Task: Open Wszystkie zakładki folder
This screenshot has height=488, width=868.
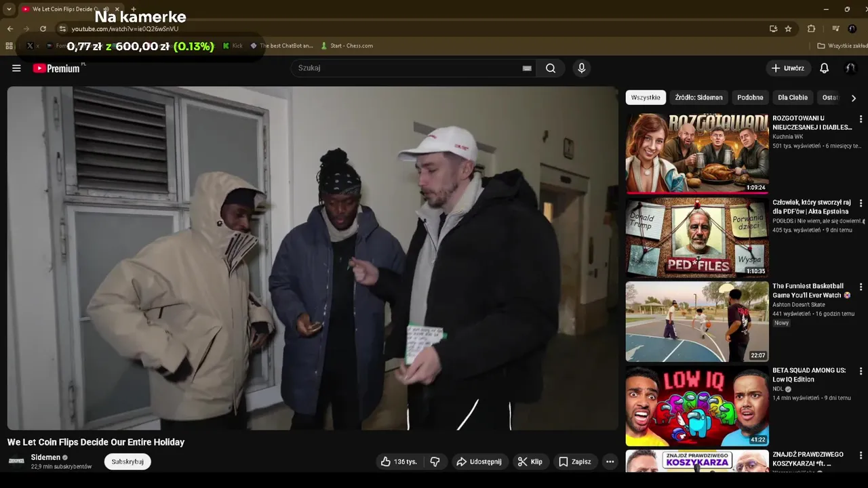Action: click(842, 45)
